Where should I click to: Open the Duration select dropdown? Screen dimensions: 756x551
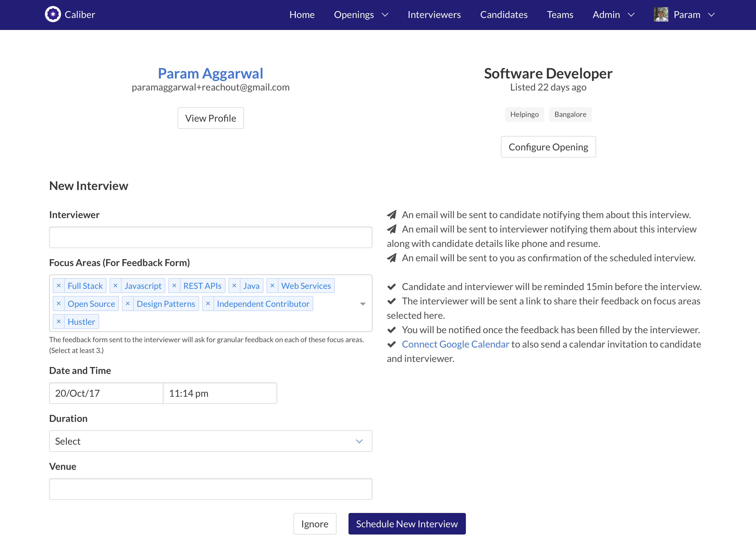(210, 441)
